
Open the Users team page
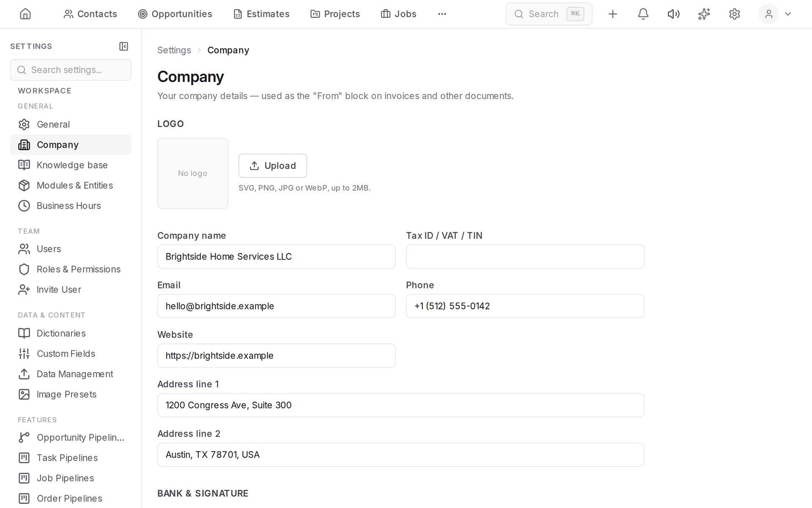click(71, 249)
